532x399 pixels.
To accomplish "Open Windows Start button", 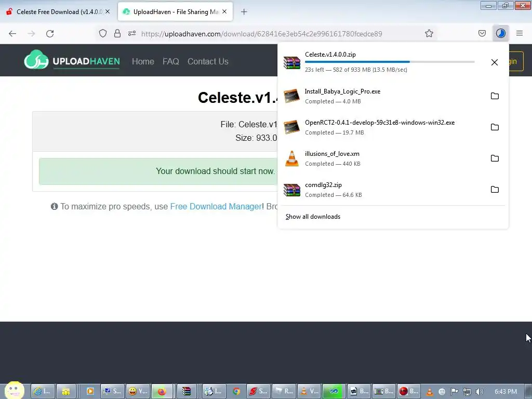I will click(14, 391).
